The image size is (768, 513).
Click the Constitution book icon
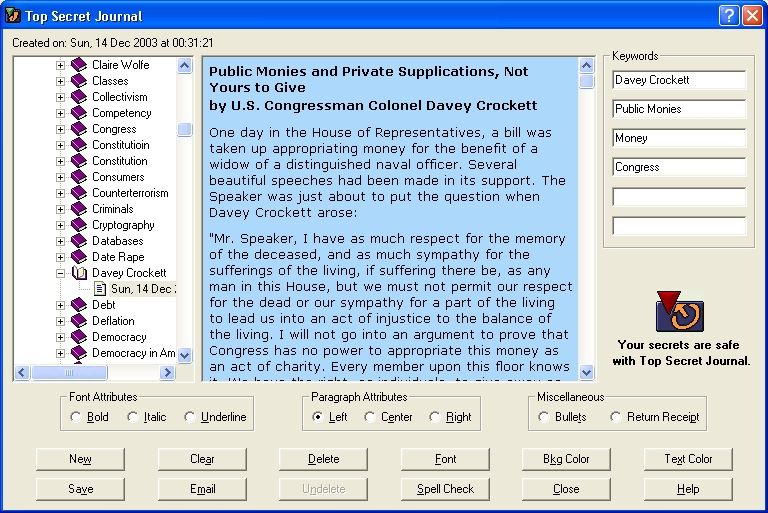(x=79, y=161)
